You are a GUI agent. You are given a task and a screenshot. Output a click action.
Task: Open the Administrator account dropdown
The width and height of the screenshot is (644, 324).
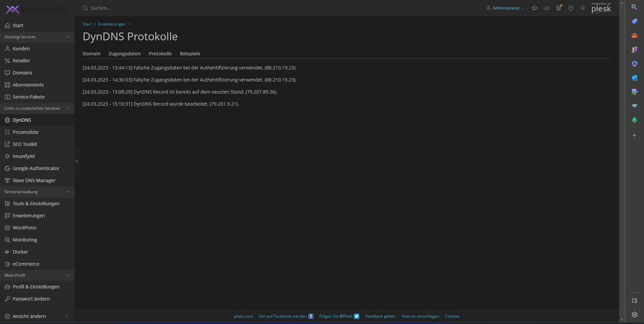coord(505,8)
